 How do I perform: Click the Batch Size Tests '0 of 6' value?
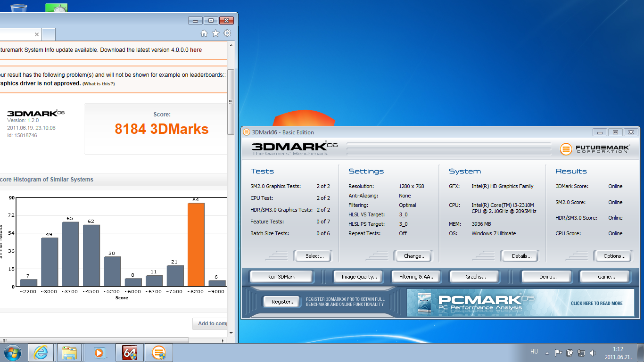(323, 233)
